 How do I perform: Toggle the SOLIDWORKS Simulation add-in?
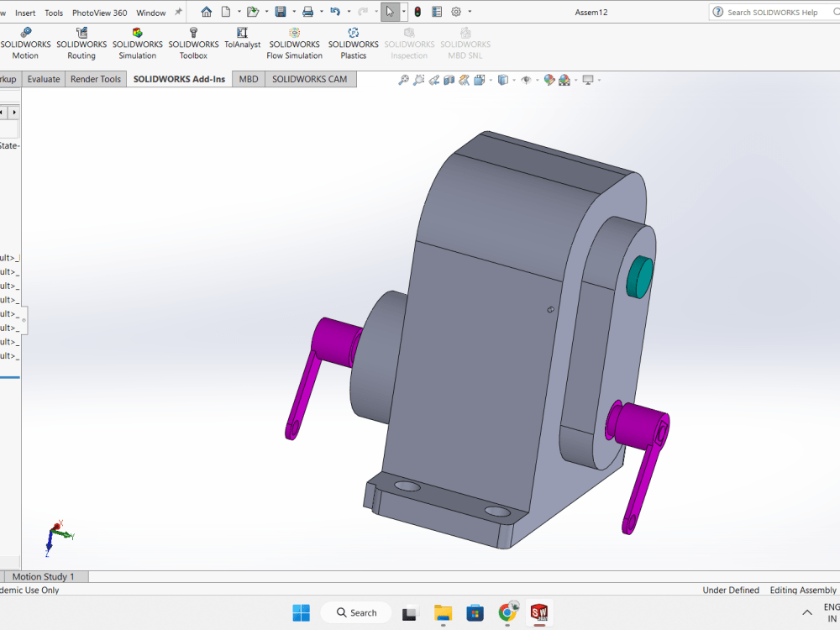tap(137, 42)
